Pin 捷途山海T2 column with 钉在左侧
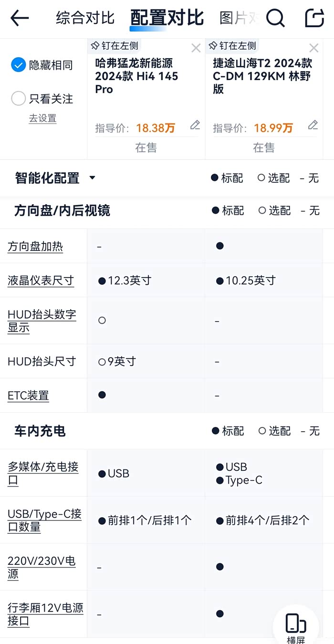This screenshot has height=644, width=334. coord(232,46)
